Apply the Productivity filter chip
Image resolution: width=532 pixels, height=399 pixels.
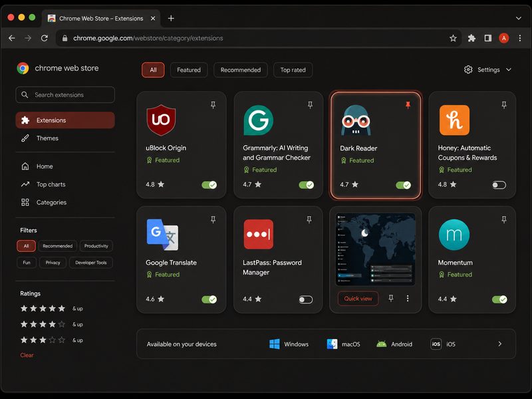(x=96, y=246)
